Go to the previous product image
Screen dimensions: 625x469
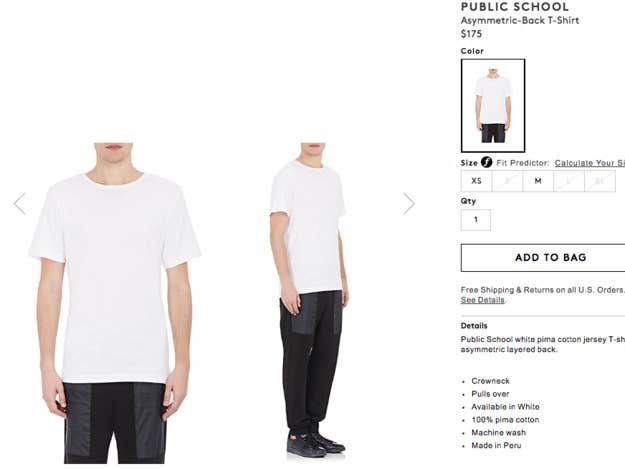20,204
